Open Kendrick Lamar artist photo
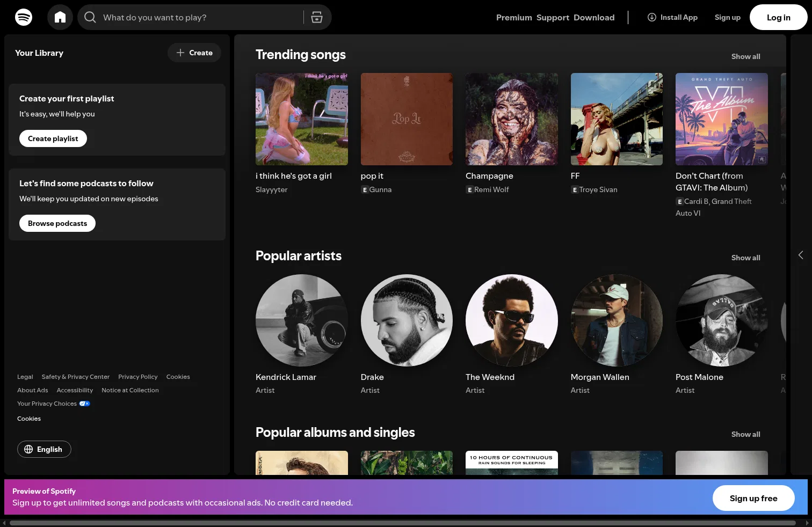This screenshot has height=527, width=812. click(x=302, y=320)
